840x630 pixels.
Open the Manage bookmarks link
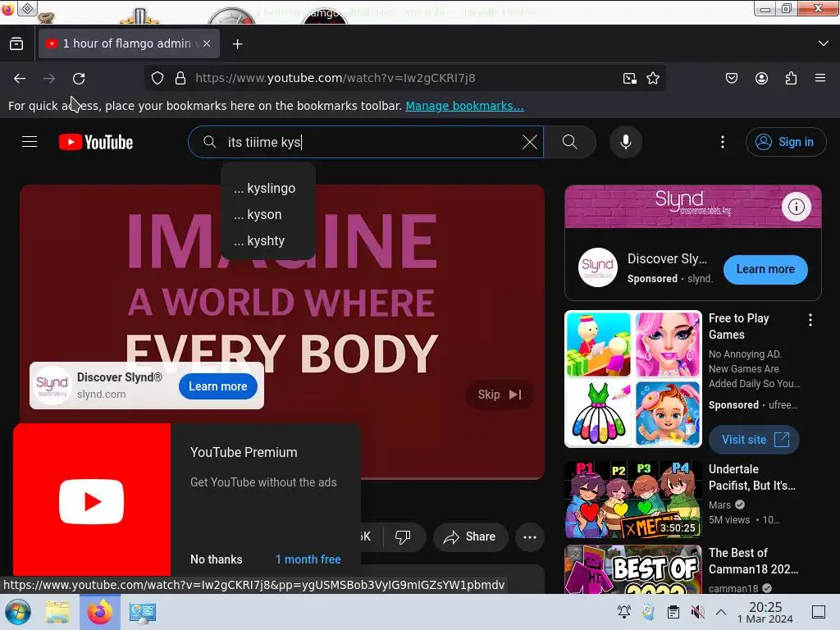pyautogui.click(x=464, y=106)
